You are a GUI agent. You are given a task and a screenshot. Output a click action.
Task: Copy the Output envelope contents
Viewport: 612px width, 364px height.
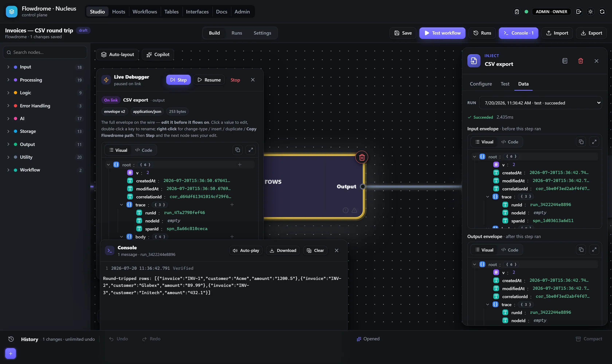581,250
